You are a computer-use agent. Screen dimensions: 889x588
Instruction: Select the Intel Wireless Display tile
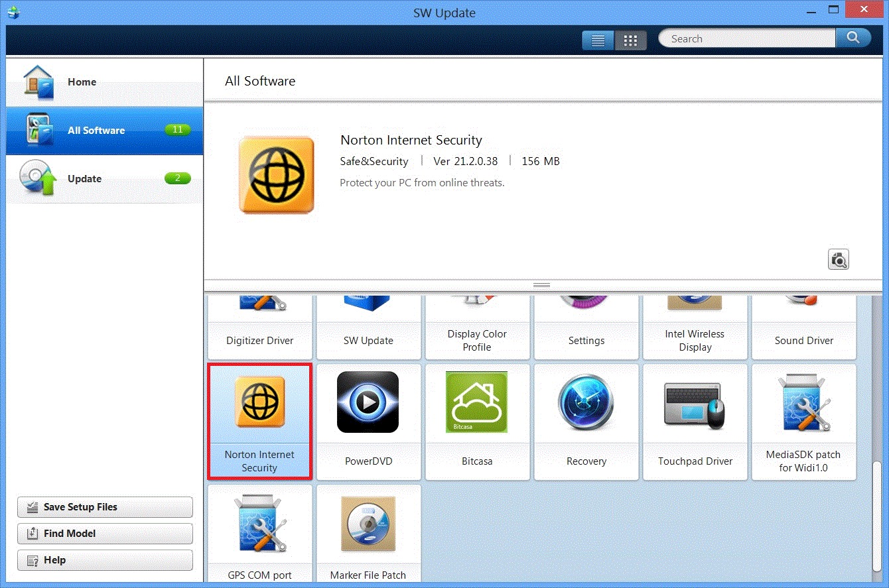(695, 328)
